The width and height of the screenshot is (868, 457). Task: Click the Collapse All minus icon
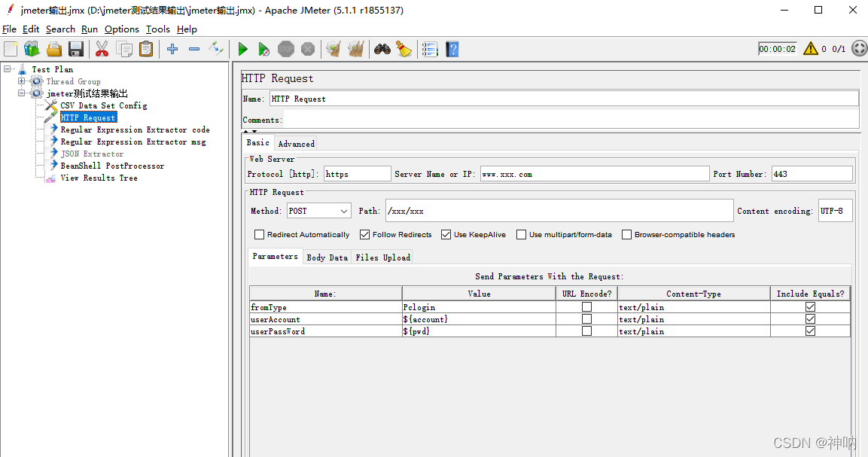click(x=194, y=49)
